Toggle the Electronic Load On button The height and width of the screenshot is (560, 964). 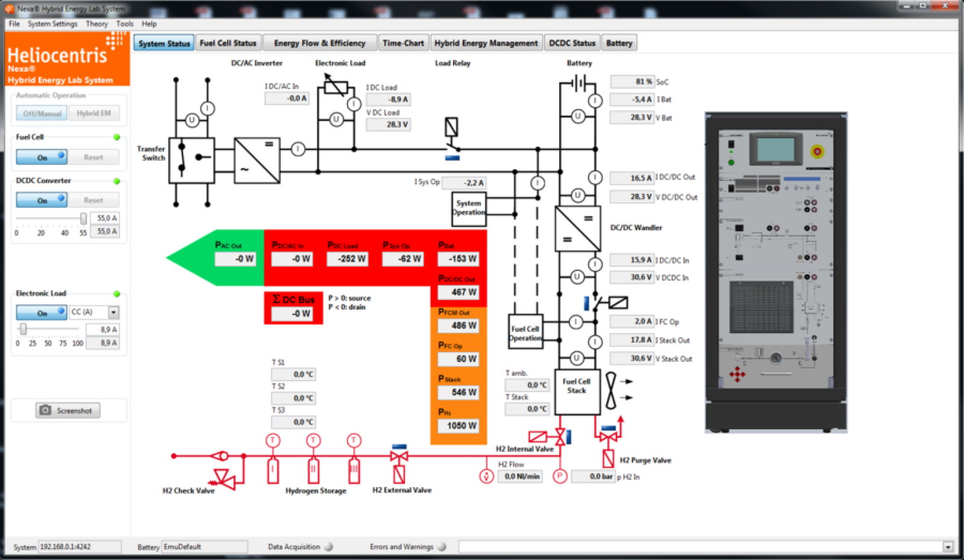click(x=42, y=313)
